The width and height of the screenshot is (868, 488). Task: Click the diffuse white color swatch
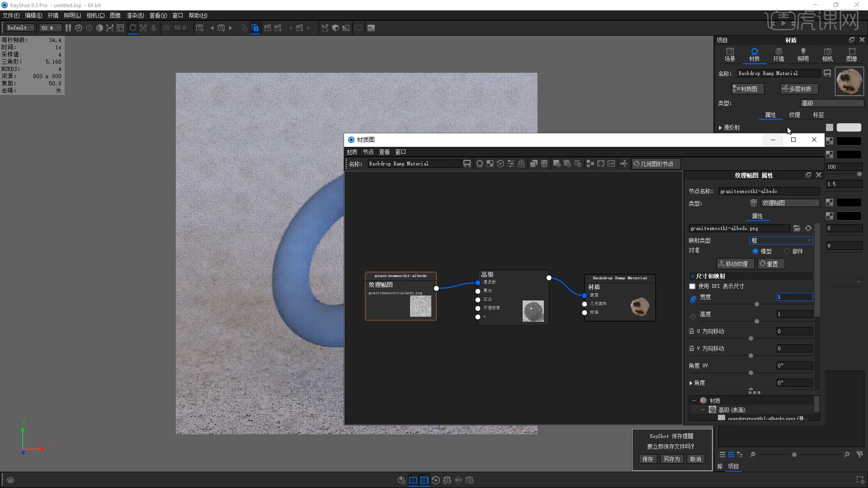pos(849,128)
